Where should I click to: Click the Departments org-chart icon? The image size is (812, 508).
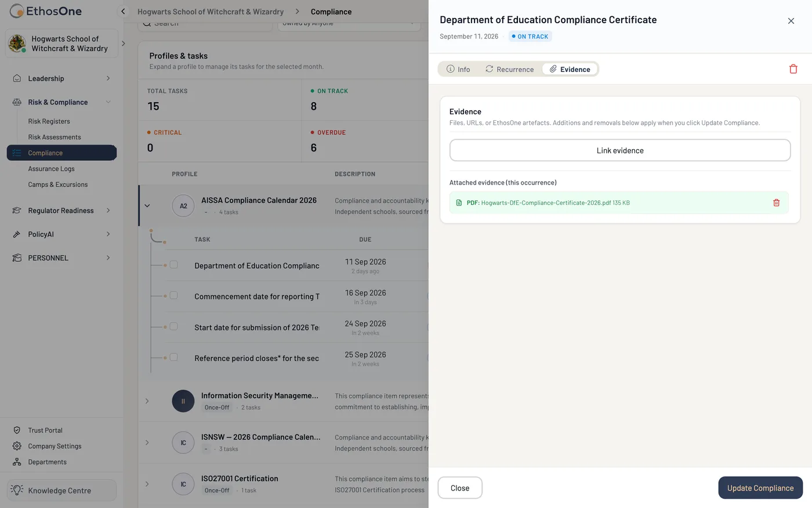(17, 462)
